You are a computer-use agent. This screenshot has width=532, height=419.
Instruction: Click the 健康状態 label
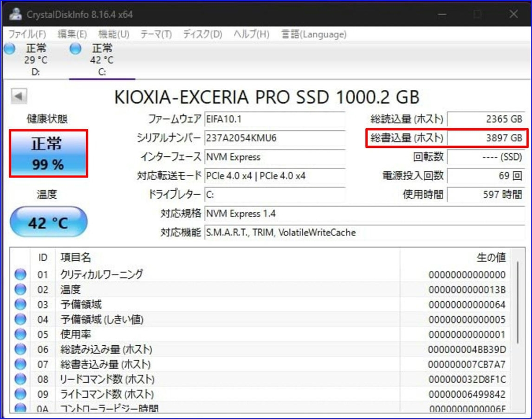(x=47, y=119)
